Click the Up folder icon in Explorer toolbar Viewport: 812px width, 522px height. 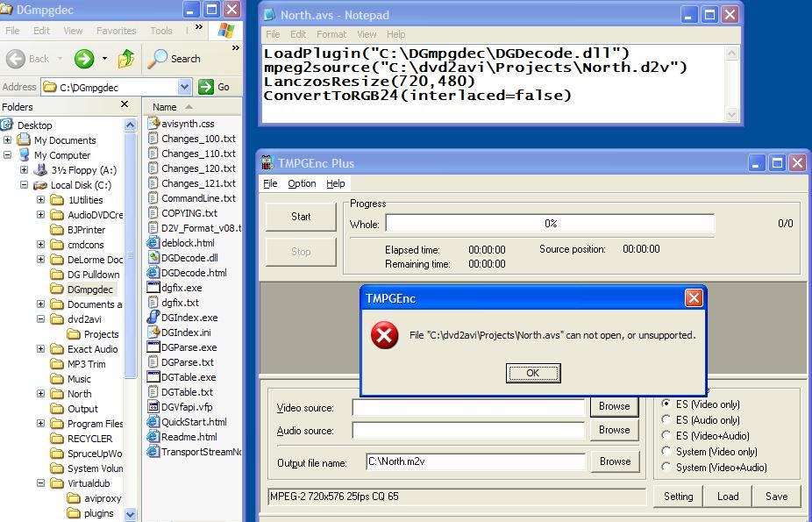pyautogui.click(x=126, y=59)
